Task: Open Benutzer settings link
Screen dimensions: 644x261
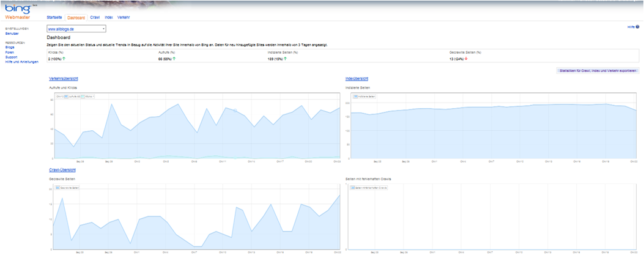Action: coord(12,33)
